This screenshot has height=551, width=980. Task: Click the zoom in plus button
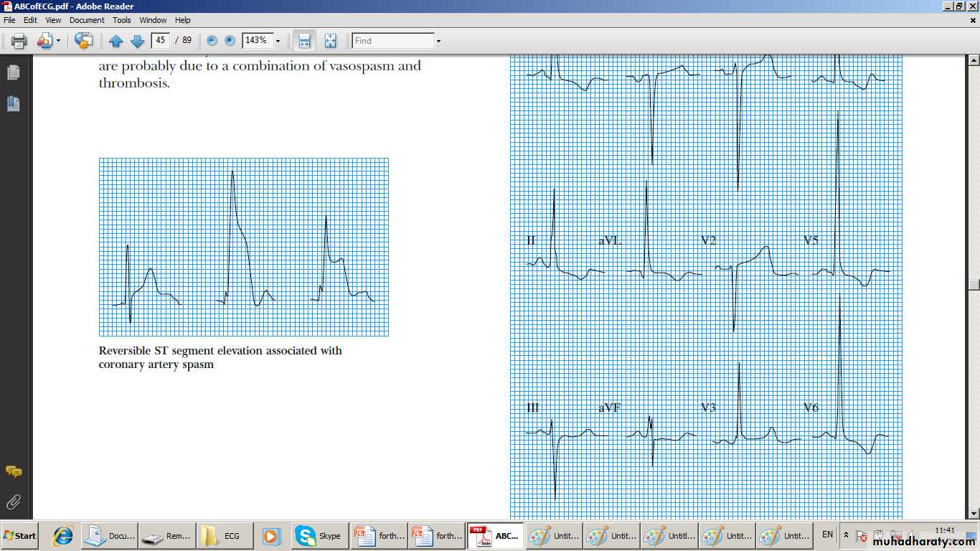click(x=230, y=41)
